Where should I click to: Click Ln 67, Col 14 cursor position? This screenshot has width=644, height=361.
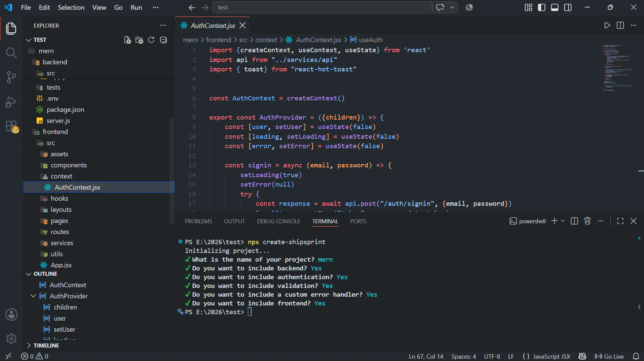[x=426, y=356]
